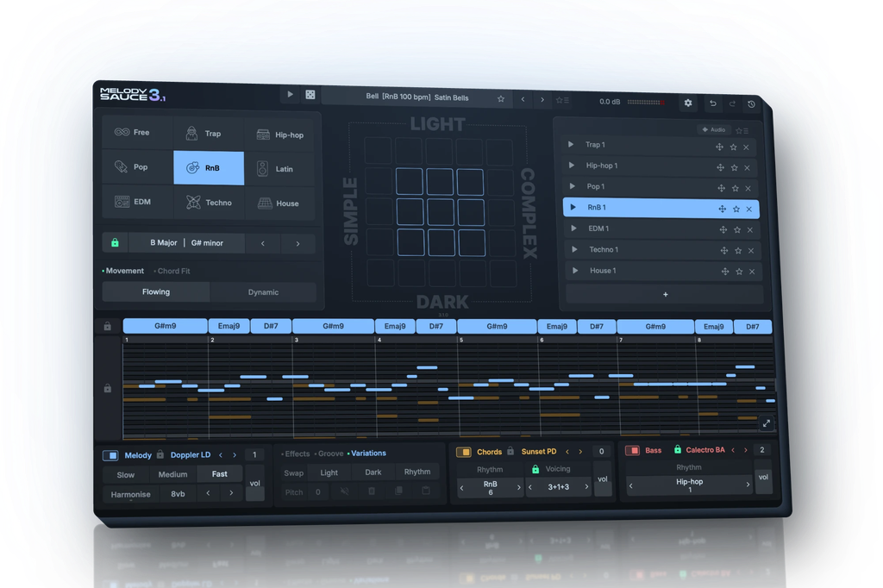Select the first G#m9 chord block
Screen dimensions: 883x588
[166, 326]
